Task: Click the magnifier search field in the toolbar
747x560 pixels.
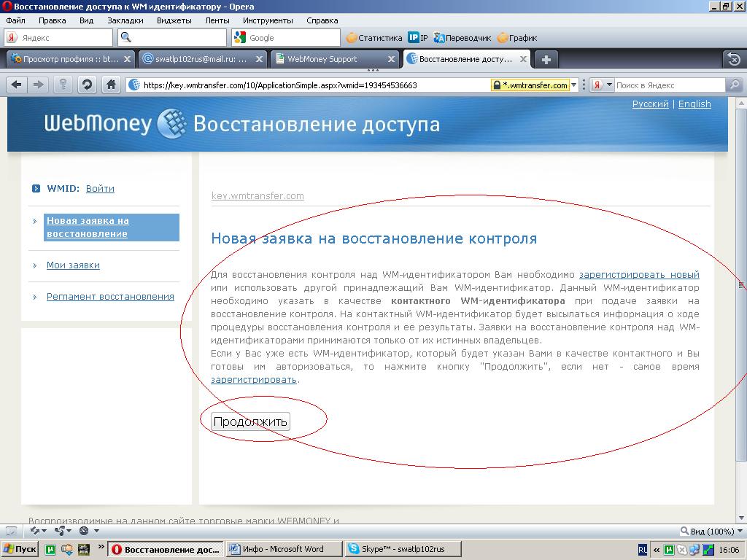Action: click(x=172, y=38)
